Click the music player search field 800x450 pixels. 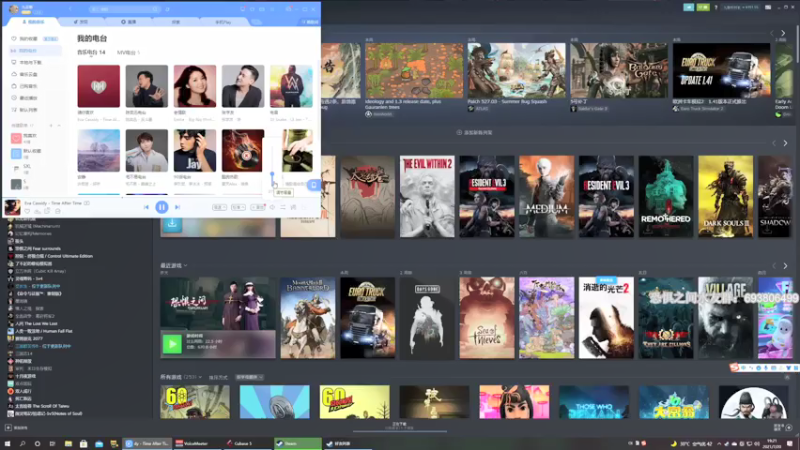[124, 9]
